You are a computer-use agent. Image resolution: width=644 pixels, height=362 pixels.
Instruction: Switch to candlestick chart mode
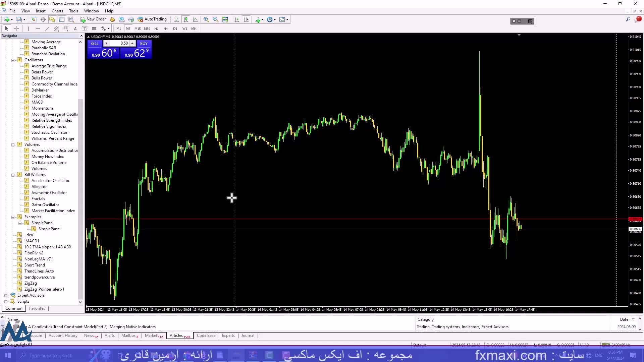point(186,19)
